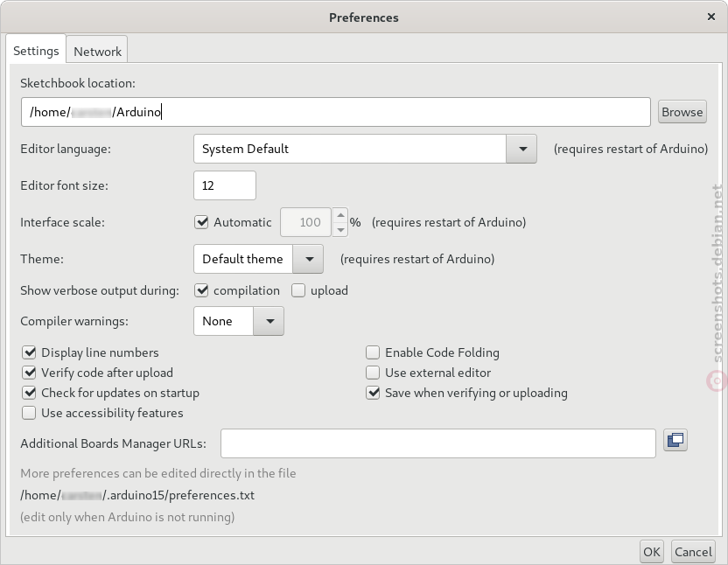Click the preferences.txt file path
Image resolution: width=728 pixels, height=565 pixels.
(137, 495)
